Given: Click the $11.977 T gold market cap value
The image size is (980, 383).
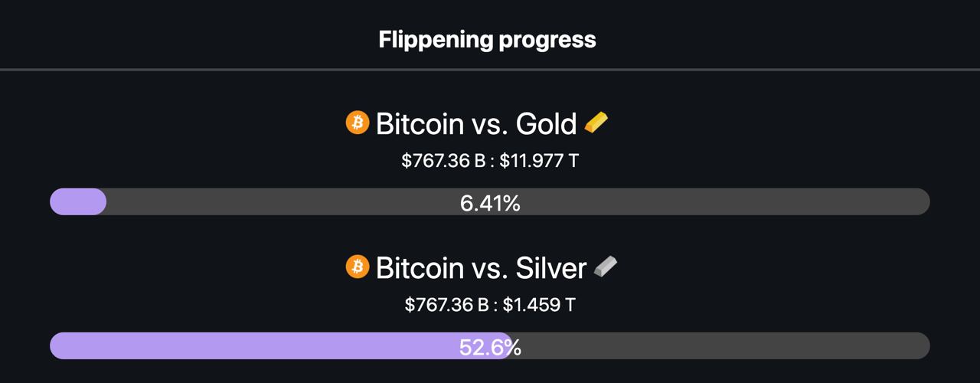Looking at the screenshot, I should click(x=541, y=161).
